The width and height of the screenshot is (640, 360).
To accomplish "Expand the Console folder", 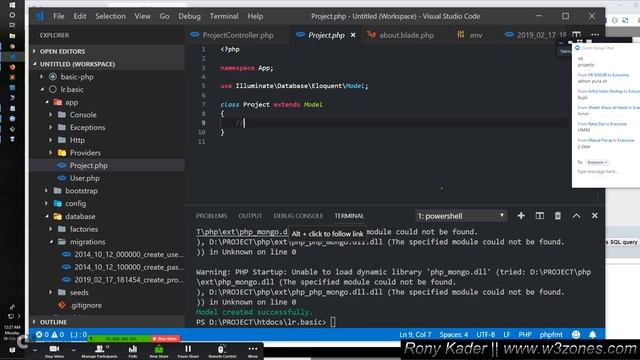I will coord(83,115).
